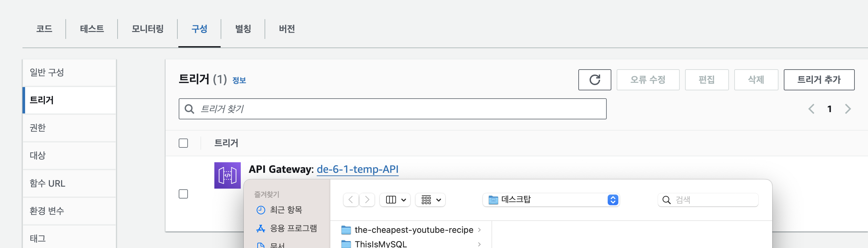This screenshot has height=248, width=868.
Task: Click the magnifier icon in 검색 field
Action: coord(666,200)
